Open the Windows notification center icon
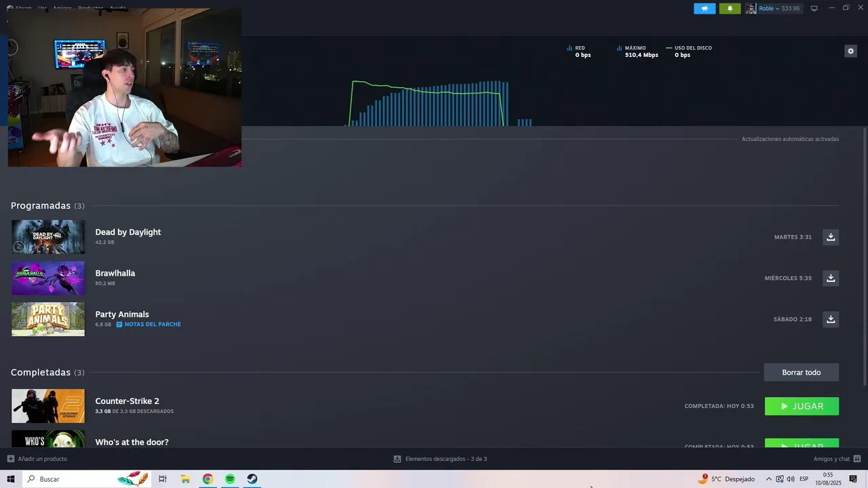 pyautogui.click(x=854, y=479)
